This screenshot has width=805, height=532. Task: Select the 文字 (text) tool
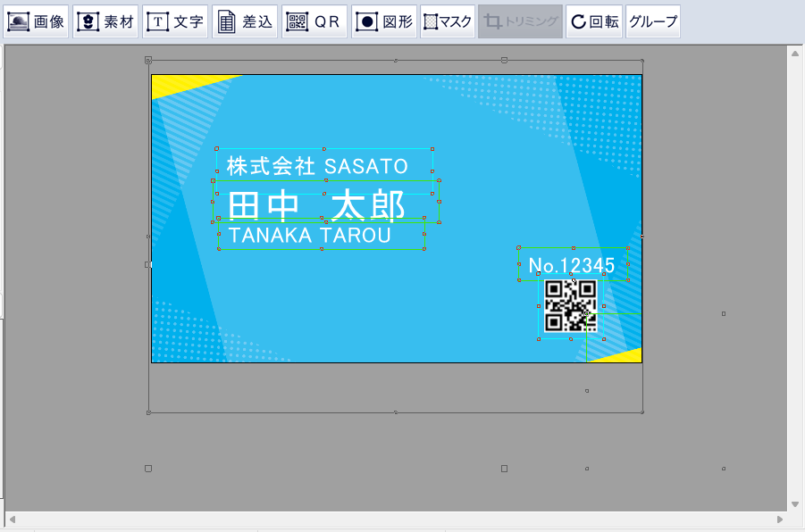pos(175,21)
